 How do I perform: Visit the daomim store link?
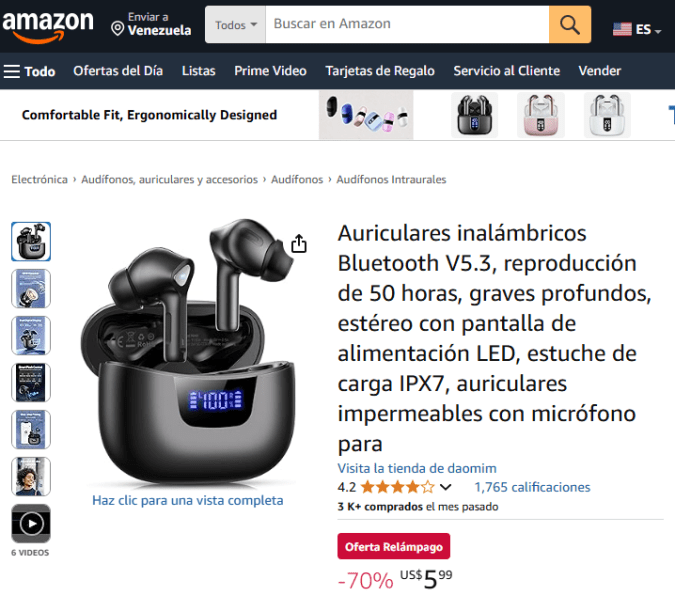coord(417,468)
